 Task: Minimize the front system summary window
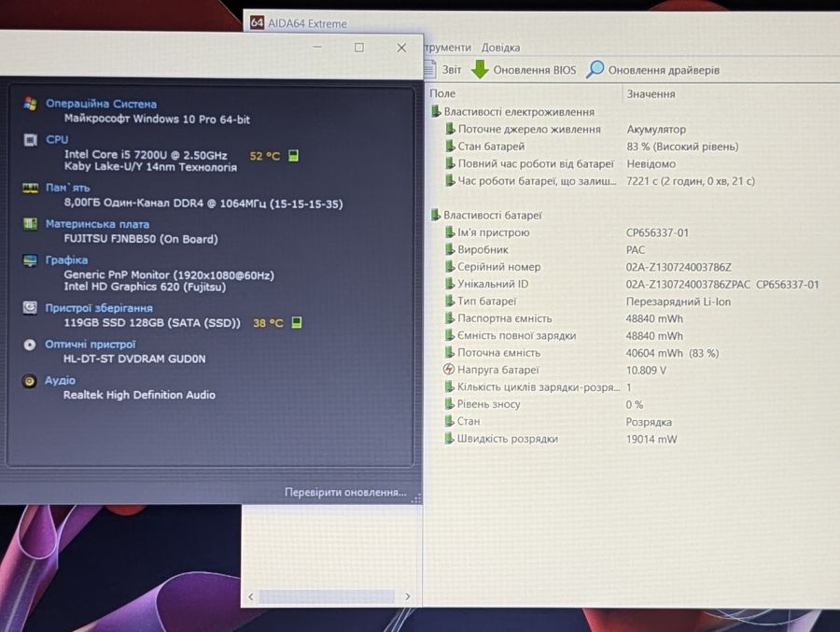pyautogui.click(x=317, y=47)
